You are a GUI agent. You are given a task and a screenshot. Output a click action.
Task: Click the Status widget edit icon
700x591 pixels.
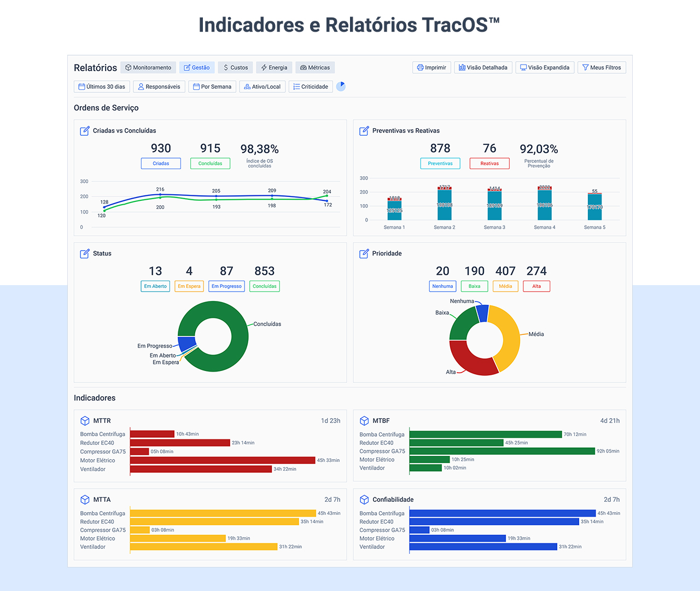85,253
